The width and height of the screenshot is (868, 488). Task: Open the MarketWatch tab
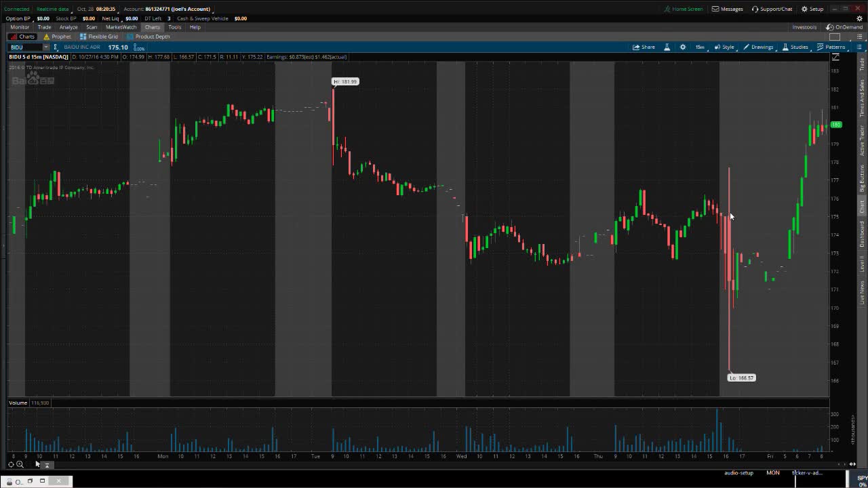point(121,27)
